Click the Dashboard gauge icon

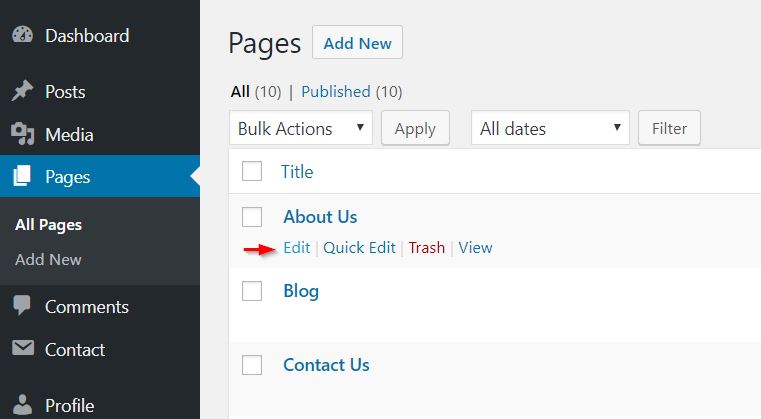pyautogui.click(x=22, y=36)
